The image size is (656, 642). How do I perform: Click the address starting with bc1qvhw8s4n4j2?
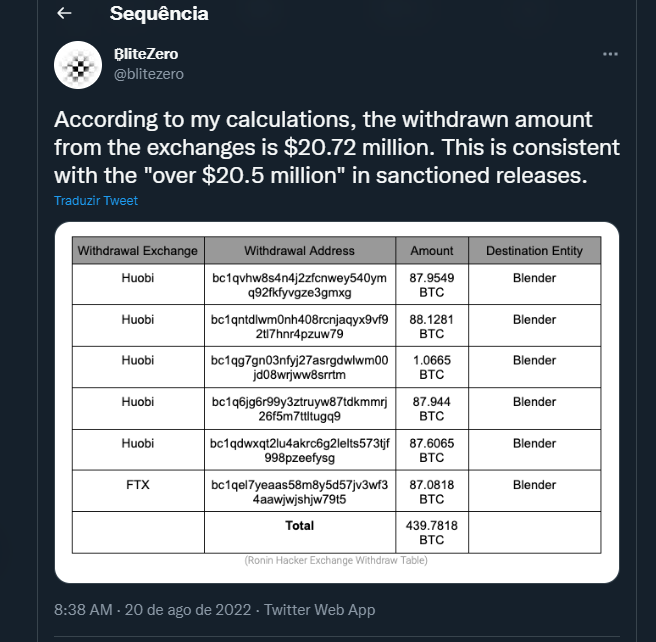tap(299, 285)
